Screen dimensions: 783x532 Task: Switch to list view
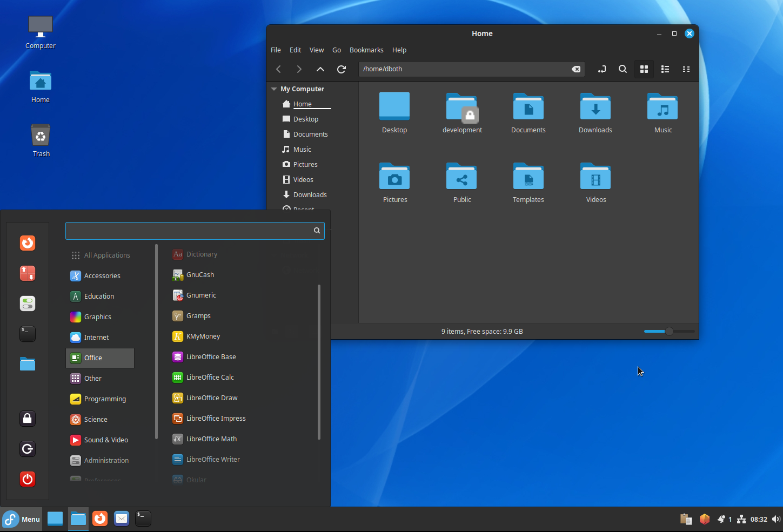[665, 69]
